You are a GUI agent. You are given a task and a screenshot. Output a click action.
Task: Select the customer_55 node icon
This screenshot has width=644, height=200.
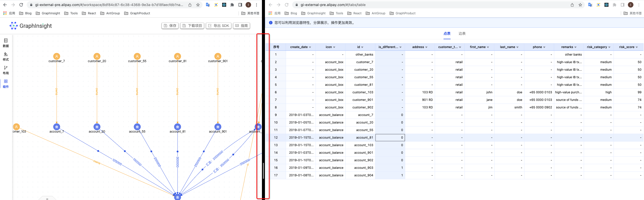tap(137, 56)
